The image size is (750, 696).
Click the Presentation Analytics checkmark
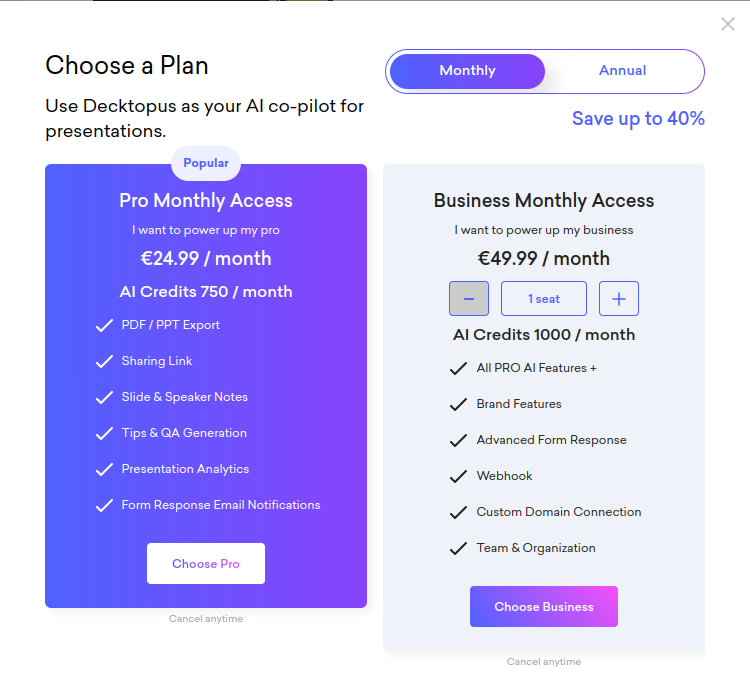pyautogui.click(x=104, y=470)
